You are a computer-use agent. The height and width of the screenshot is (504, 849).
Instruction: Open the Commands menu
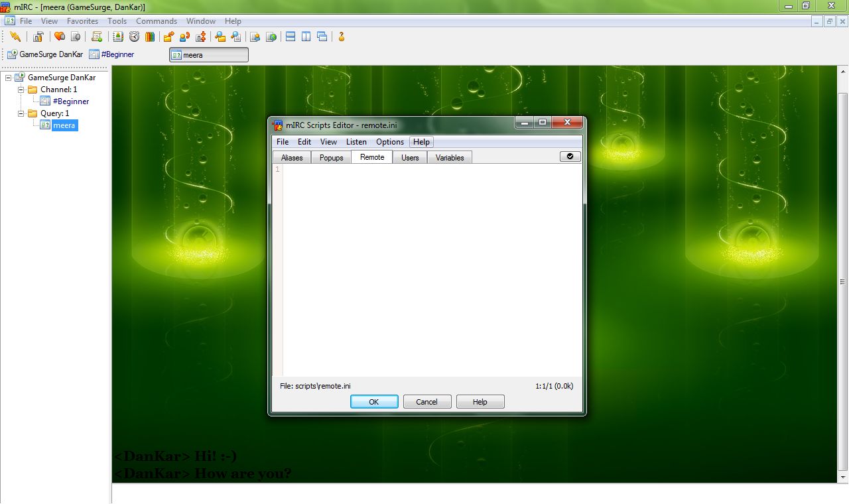click(157, 21)
